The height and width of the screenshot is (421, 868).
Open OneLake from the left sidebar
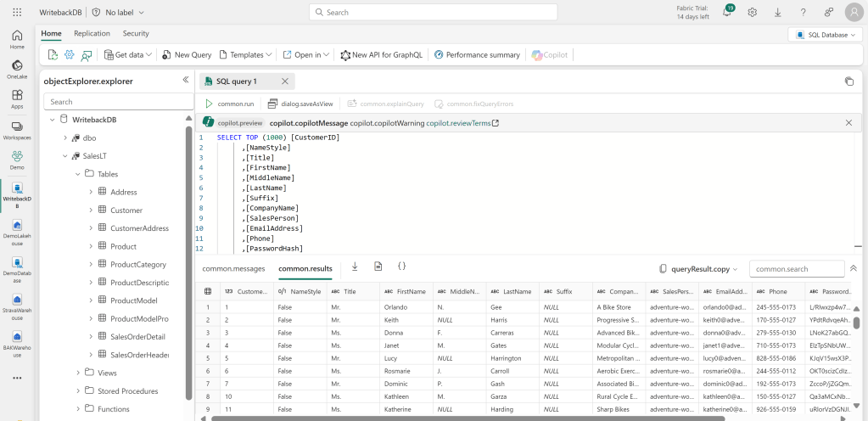point(17,69)
